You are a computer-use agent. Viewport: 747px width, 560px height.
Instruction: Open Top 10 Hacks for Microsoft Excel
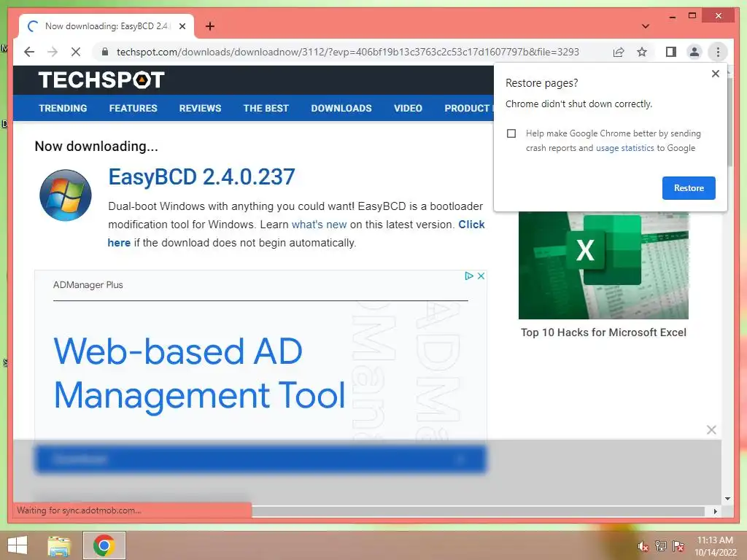[603, 332]
